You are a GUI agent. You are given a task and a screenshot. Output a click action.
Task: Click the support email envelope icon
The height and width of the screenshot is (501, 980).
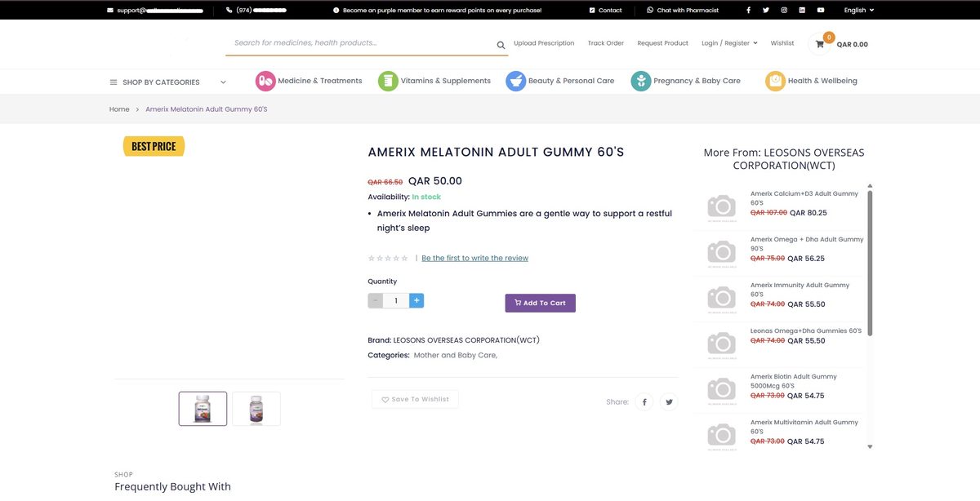(x=110, y=10)
